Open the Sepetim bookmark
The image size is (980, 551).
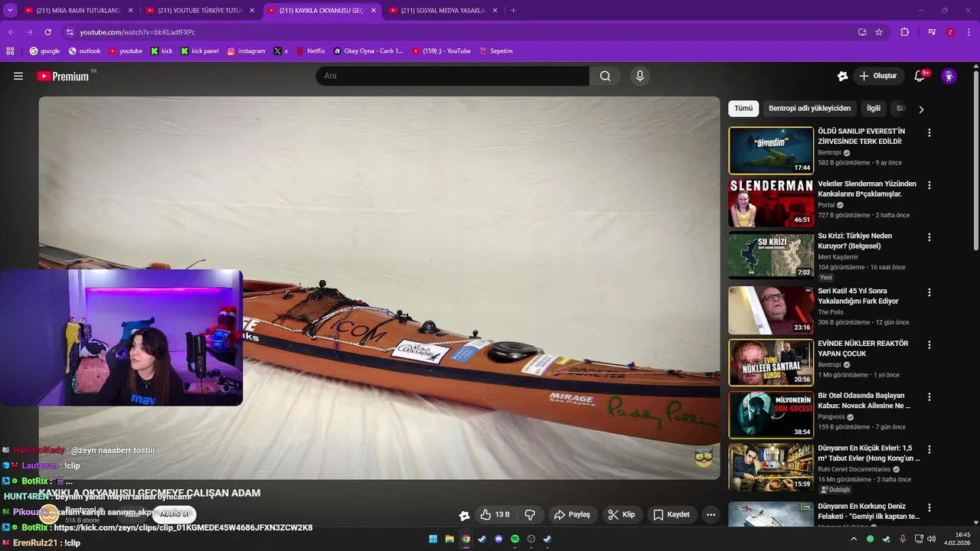pos(496,51)
